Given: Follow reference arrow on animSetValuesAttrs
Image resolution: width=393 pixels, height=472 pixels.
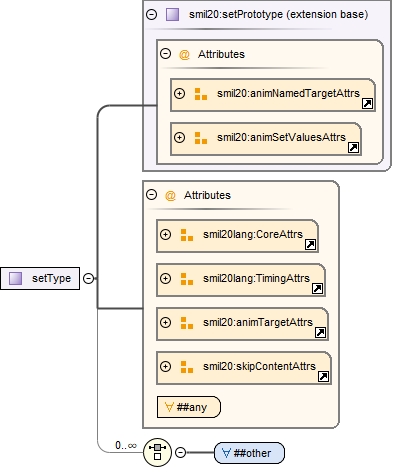Looking at the screenshot, I should 353,148.
